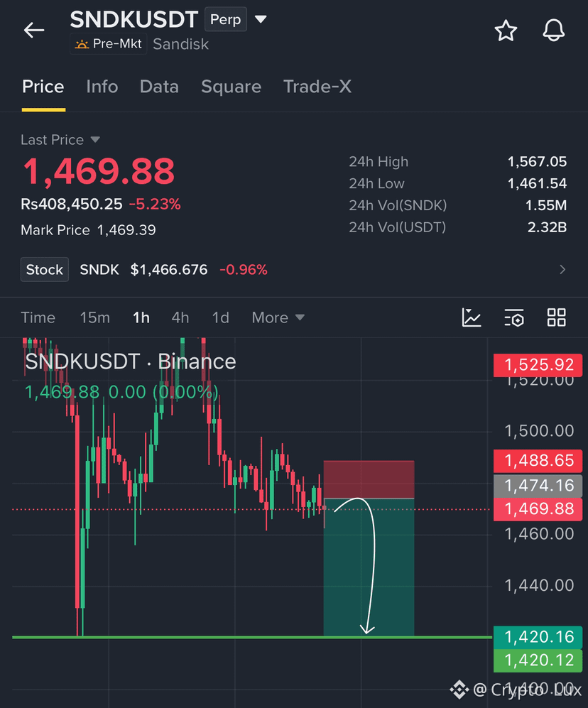Tap the 24h Vol(USDT) 2.32B value
This screenshot has width=588, height=708.
[x=547, y=227]
